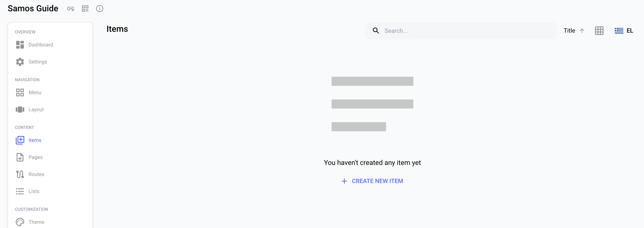Screen dimensions: 644x228
Task: Click inside the Search field
Action: [450, 30]
